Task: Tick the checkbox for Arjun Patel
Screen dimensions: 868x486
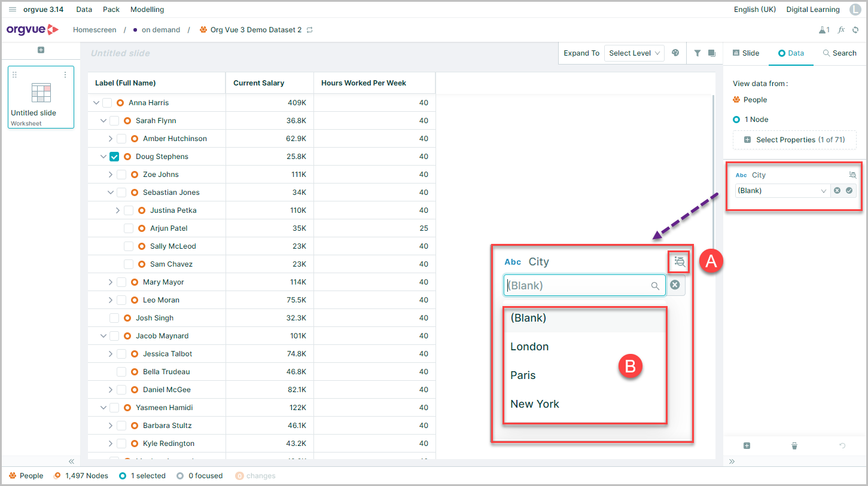Action: click(129, 228)
